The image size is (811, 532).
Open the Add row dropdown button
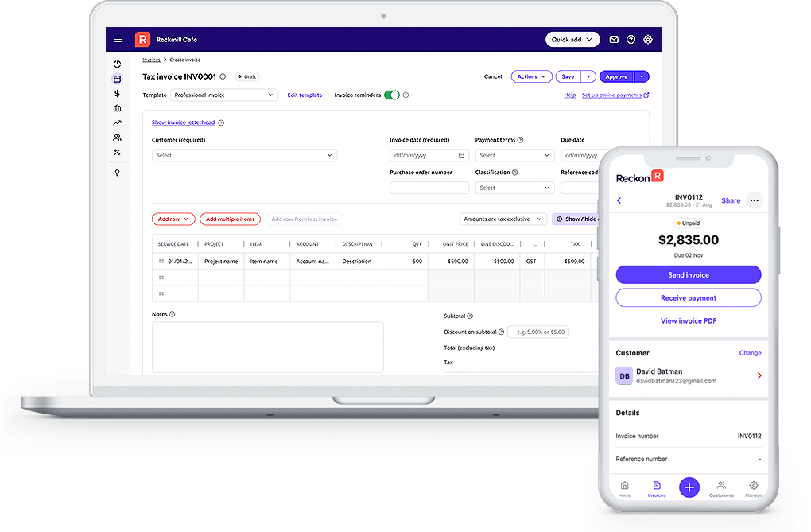pyautogui.click(x=174, y=219)
